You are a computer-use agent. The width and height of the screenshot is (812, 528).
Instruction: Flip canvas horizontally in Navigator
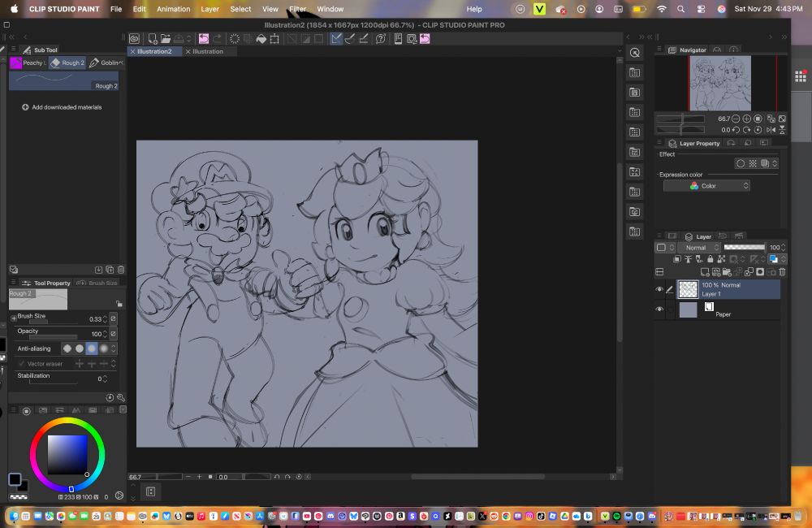pyautogui.click(x=771, y=130)
